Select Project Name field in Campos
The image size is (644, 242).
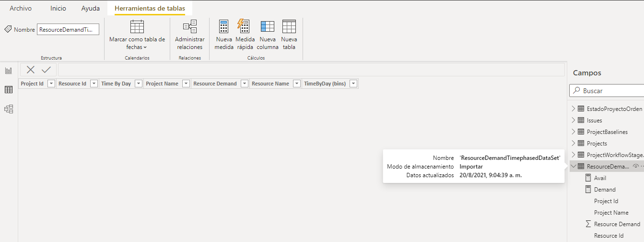coord(611,212)
